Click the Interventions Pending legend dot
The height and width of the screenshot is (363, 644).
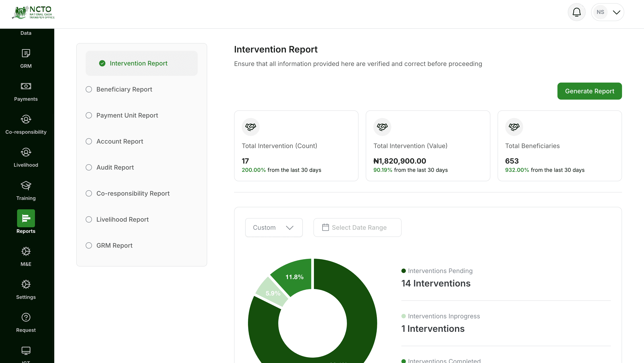(x=403, y=271)
